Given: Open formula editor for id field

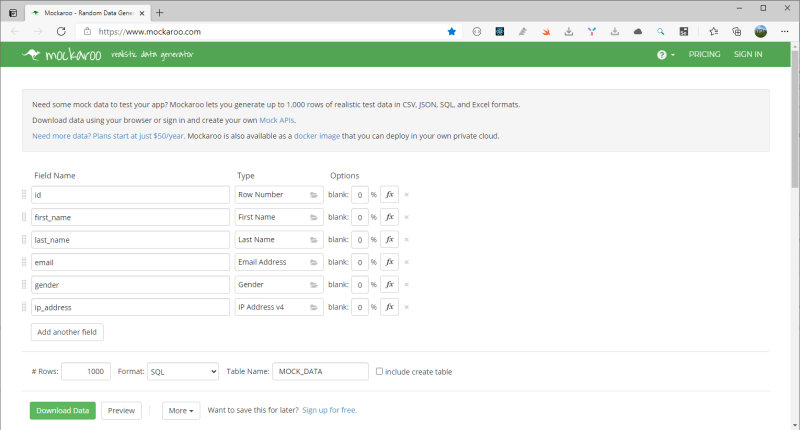Looking at the screenshot, I should tap(389, 194).
